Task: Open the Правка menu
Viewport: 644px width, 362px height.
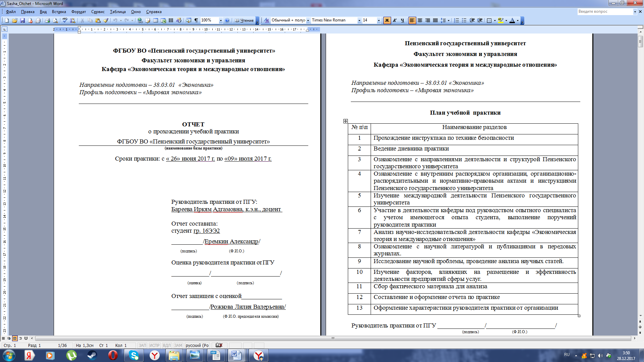Action: tap(28, 12)
